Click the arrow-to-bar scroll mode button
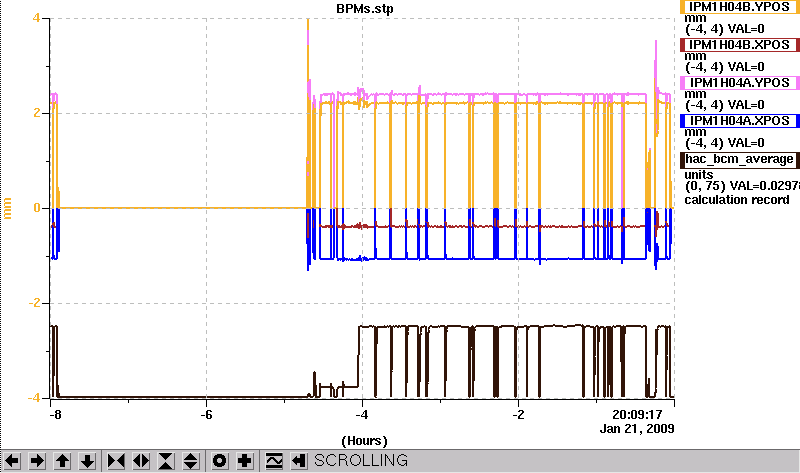This screenshot has height=473, width=800. [299, 461]
